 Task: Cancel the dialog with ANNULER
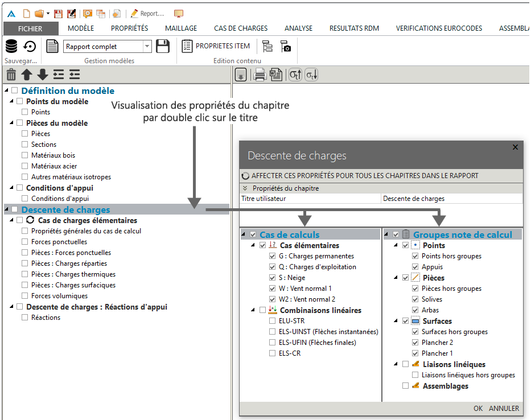[504, 409]
